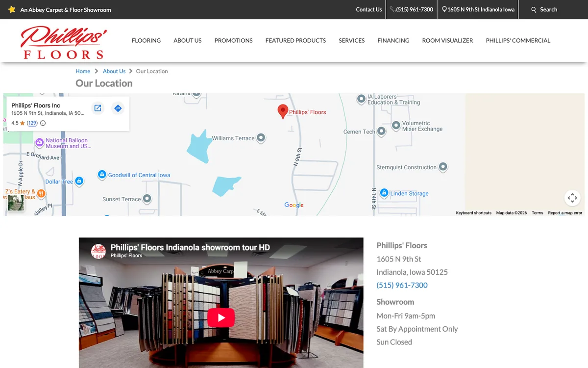Open the About Us menu
The height and width of the screenshot is (368, 588).
pyautogui.click(x=188, y=41)
